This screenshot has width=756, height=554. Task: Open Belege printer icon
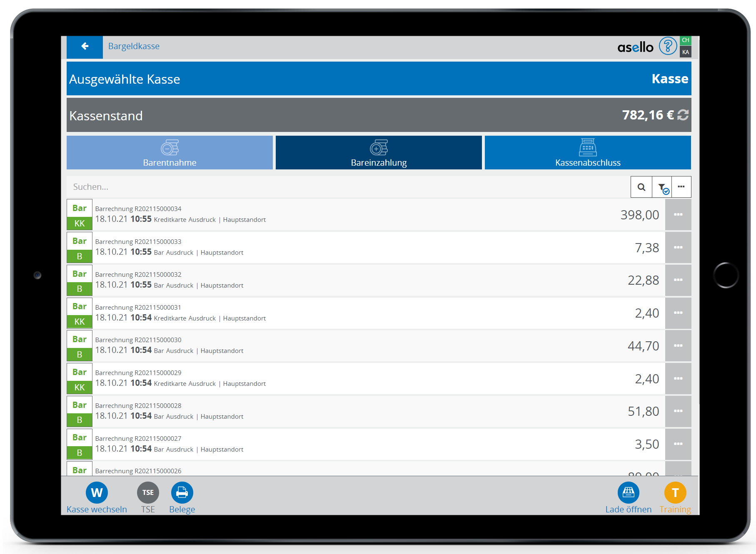[182, 493]
